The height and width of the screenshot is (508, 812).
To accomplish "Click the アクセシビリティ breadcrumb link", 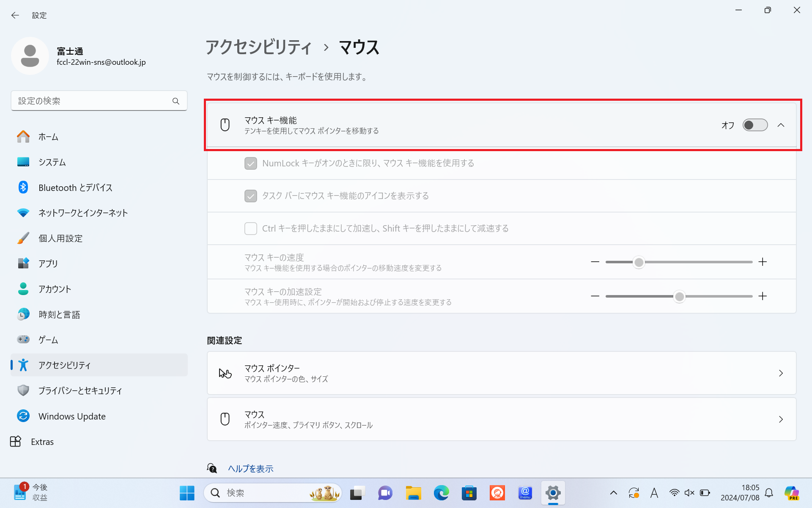I will click(x=259, y=47).
